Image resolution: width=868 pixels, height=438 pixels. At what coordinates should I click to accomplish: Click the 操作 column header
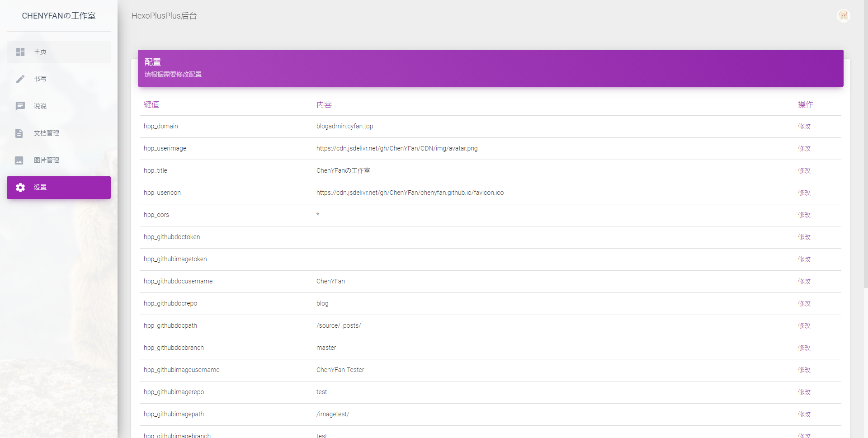tap(805, 104)
